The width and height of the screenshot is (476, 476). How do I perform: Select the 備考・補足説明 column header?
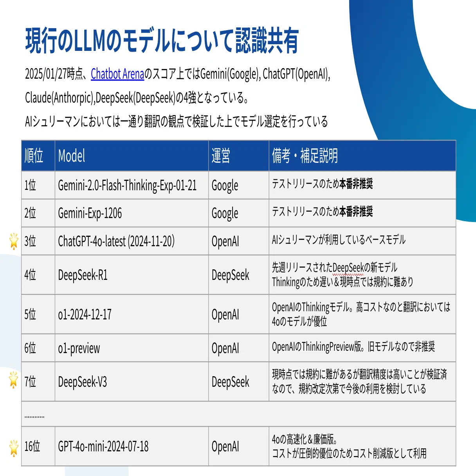click(x=362, y=155)
